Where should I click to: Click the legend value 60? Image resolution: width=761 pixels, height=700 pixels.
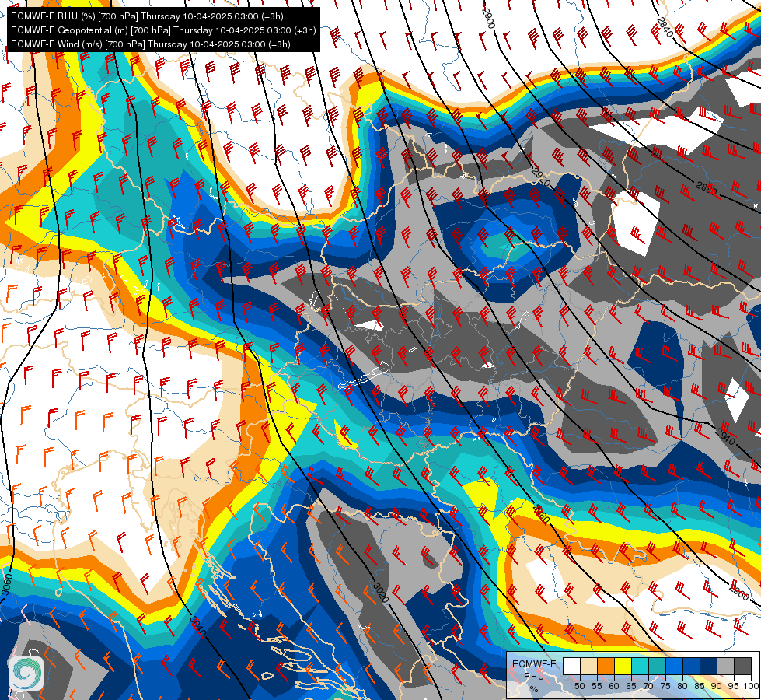[x=614, y=686]
